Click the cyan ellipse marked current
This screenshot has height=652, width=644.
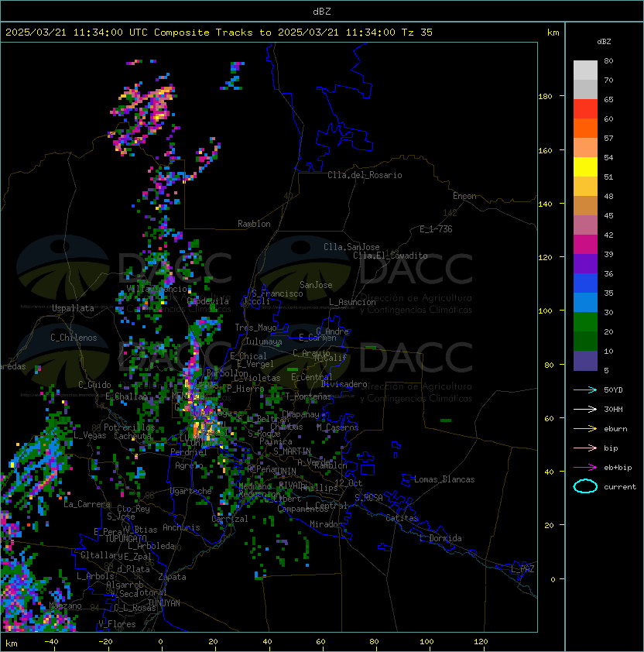pos(585,486)
